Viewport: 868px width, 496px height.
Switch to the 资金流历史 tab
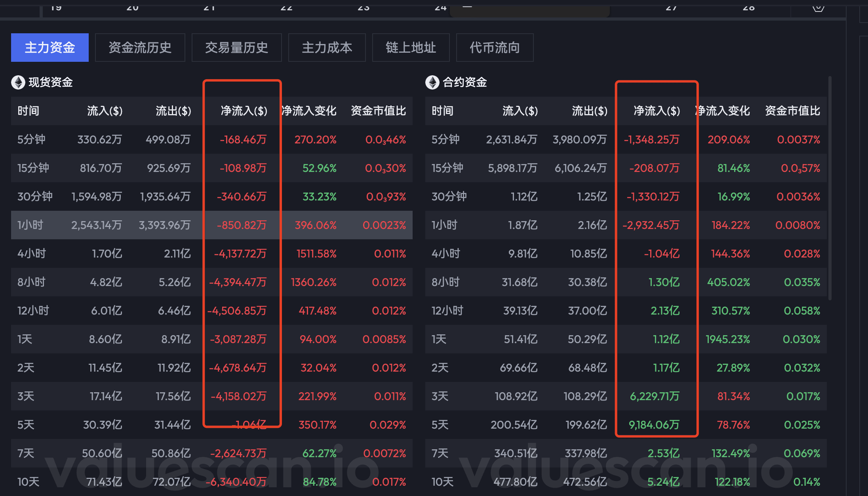(140, 48)
